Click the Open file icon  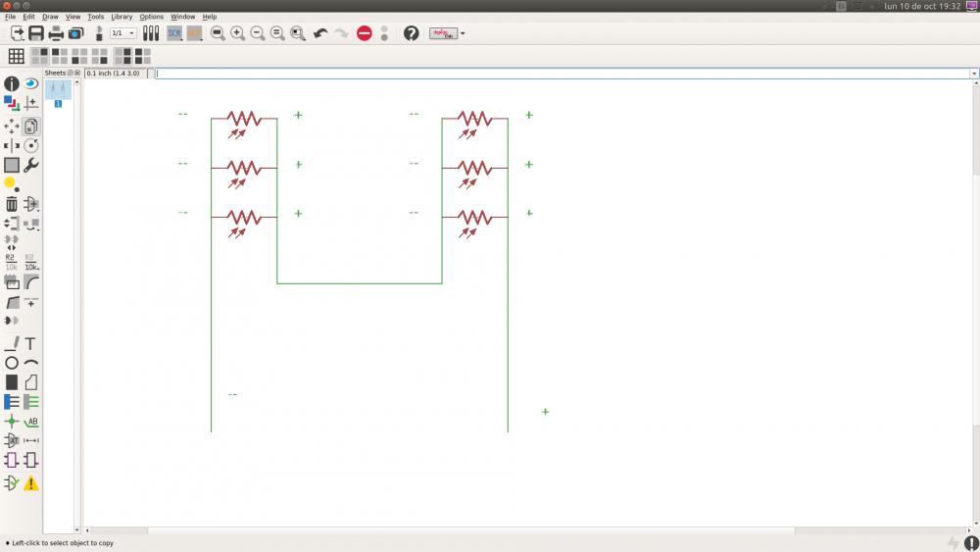17,33
